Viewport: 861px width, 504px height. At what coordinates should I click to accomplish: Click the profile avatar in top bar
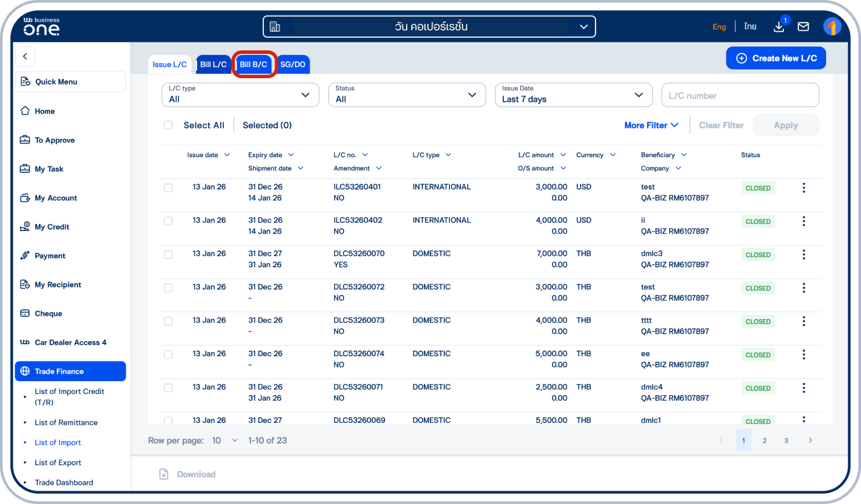point(833,26)
